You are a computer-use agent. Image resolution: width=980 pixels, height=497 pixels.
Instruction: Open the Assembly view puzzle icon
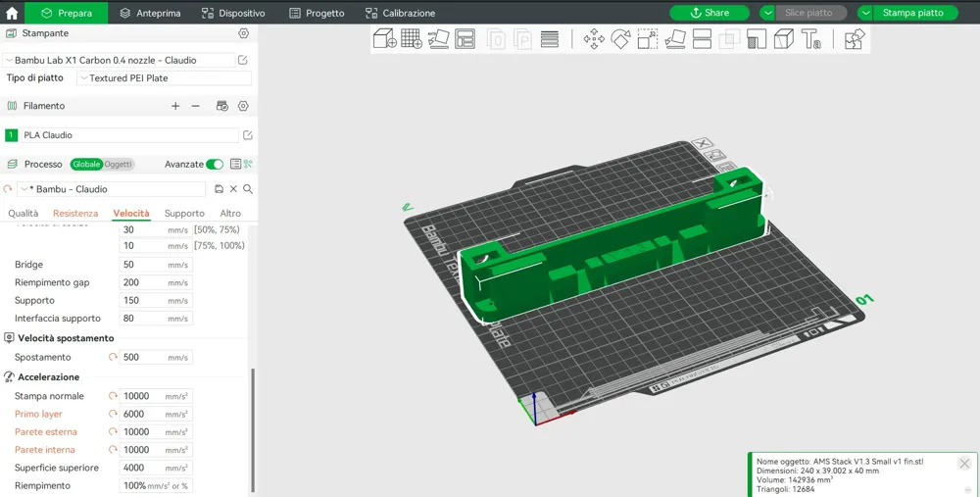[855, 39]
